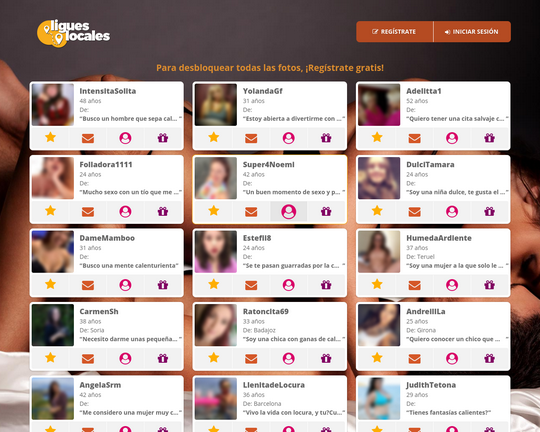Send a message to YolandaGf via envelope icon

pyautogui.click(x=251, y=138)
